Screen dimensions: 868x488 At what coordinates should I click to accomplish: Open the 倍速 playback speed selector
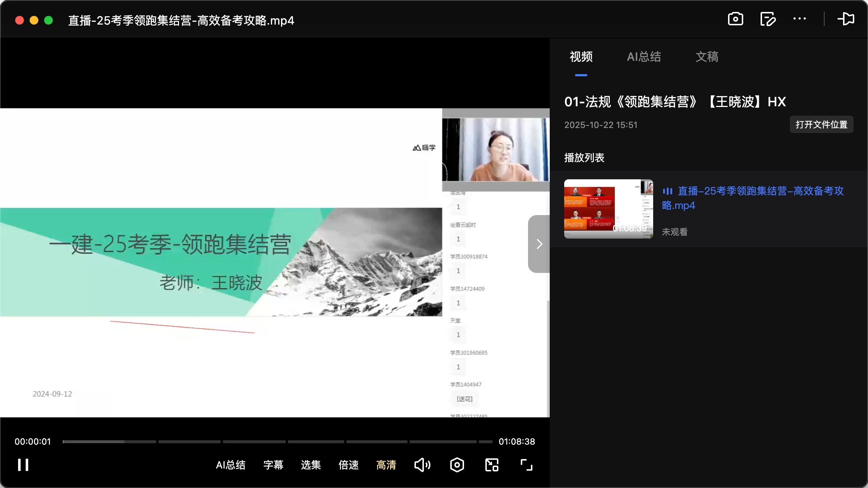(x=348, y=465)
